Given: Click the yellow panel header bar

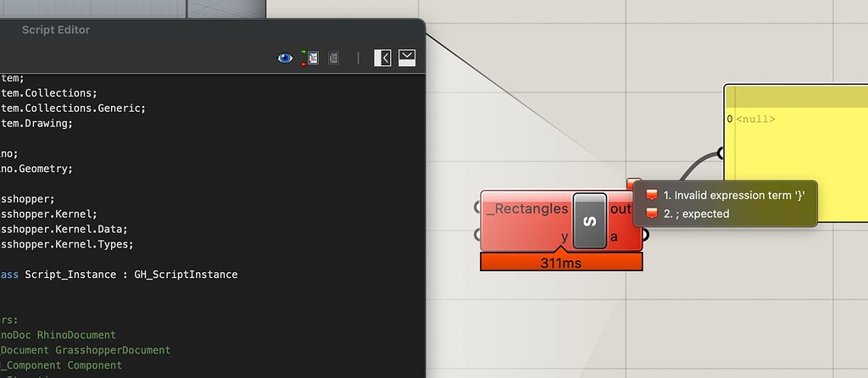Looking at the screenshot, I should point(797,97).
